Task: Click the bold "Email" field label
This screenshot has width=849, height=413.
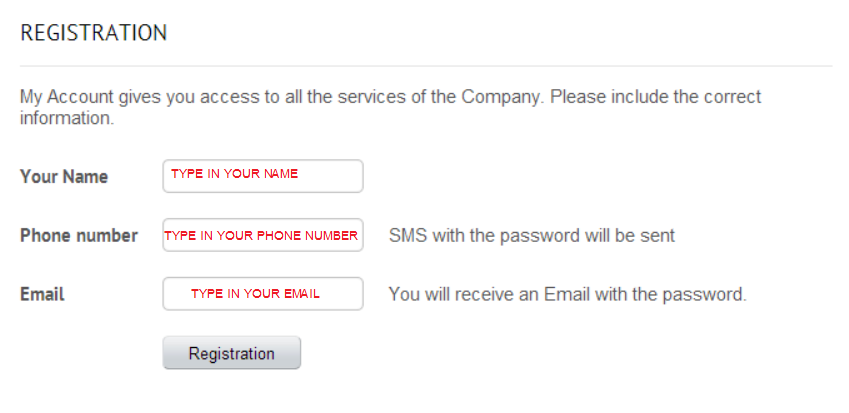Action: coord(42,294)
